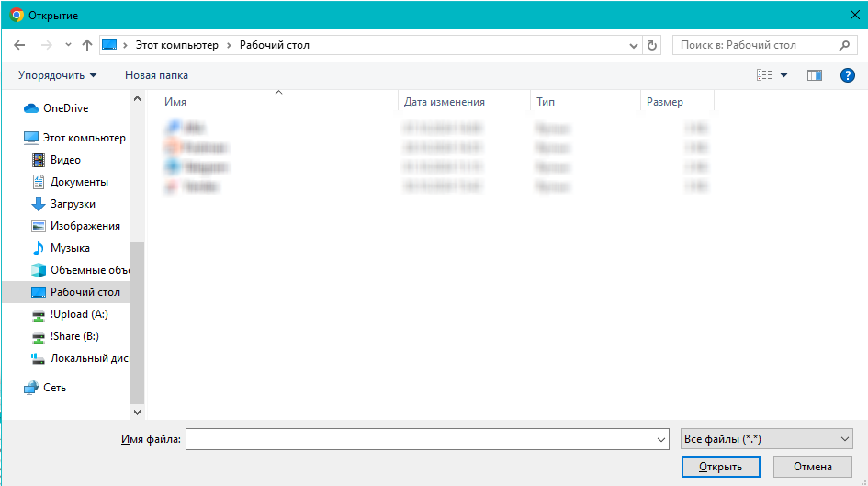Click the OneDrive cloud icon

31,108
